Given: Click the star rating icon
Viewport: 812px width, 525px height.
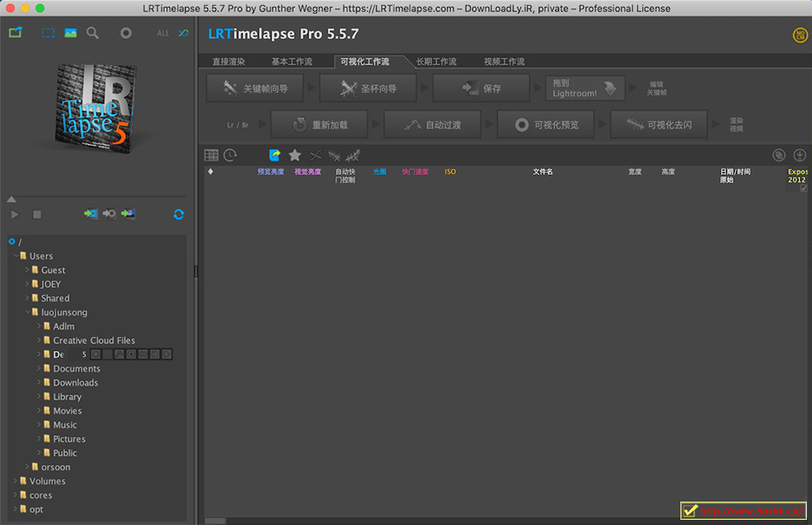Looking at the screenshot, I should [294, 155].
